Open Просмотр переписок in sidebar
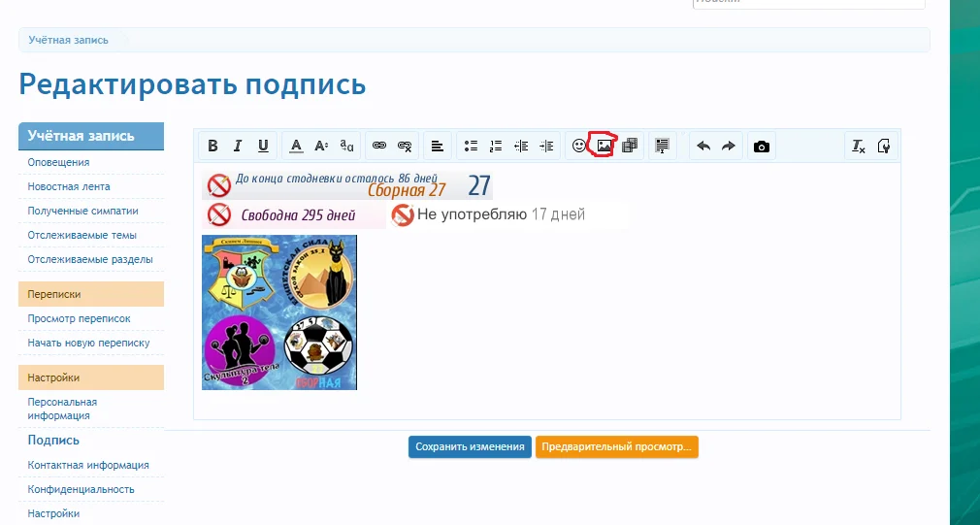The image size is (980, 525). click(x=79, y=318)
